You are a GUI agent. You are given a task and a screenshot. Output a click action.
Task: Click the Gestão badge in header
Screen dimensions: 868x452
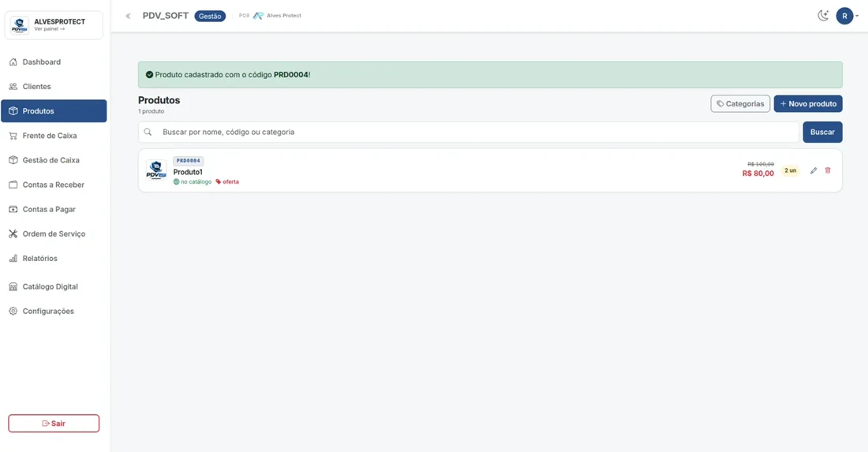[x=210, y=16]
